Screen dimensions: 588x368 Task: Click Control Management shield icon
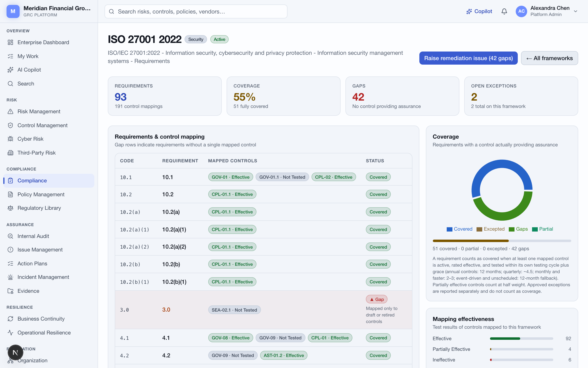10,125
